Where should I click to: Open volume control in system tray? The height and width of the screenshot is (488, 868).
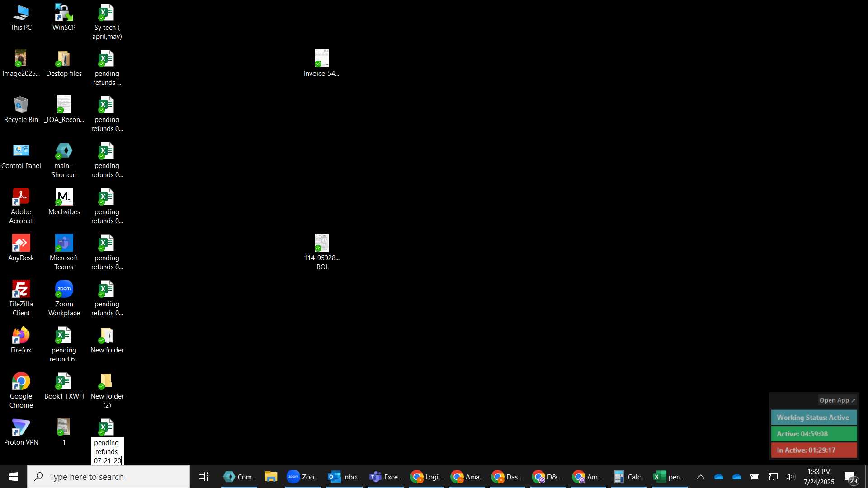791,477
